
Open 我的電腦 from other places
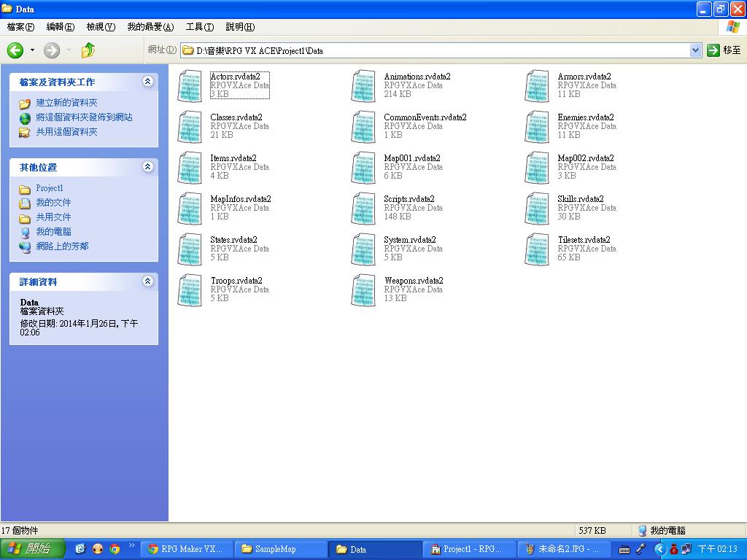pyautogui.click(x=53, y=232)
